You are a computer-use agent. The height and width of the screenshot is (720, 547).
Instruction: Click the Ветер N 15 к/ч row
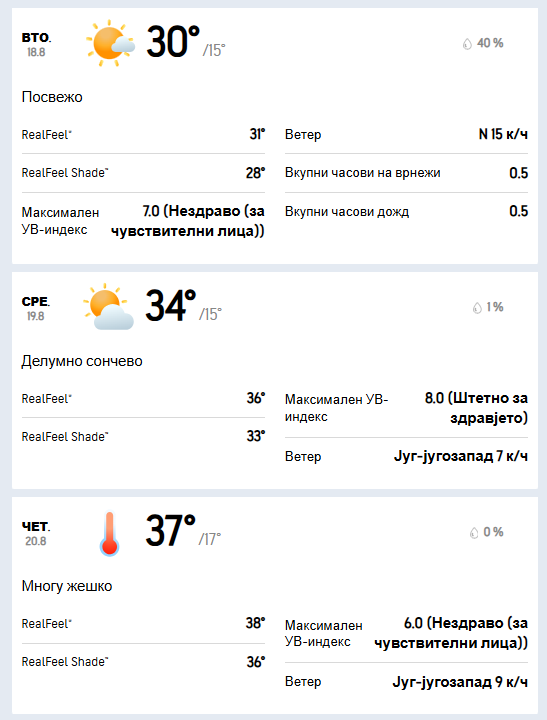(406, 134)
